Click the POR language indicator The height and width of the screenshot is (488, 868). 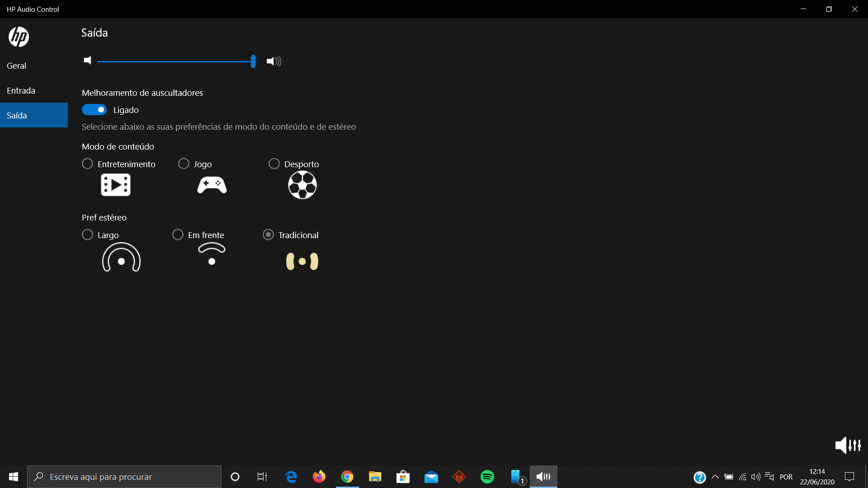coord(786,477)
